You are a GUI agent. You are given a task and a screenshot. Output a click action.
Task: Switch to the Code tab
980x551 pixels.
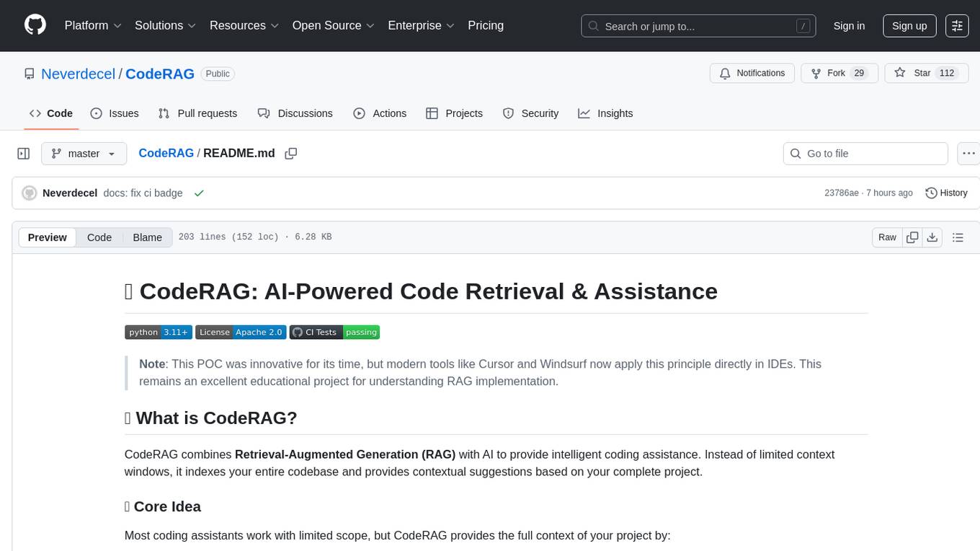pyautogui.click(x=50, y=113)
